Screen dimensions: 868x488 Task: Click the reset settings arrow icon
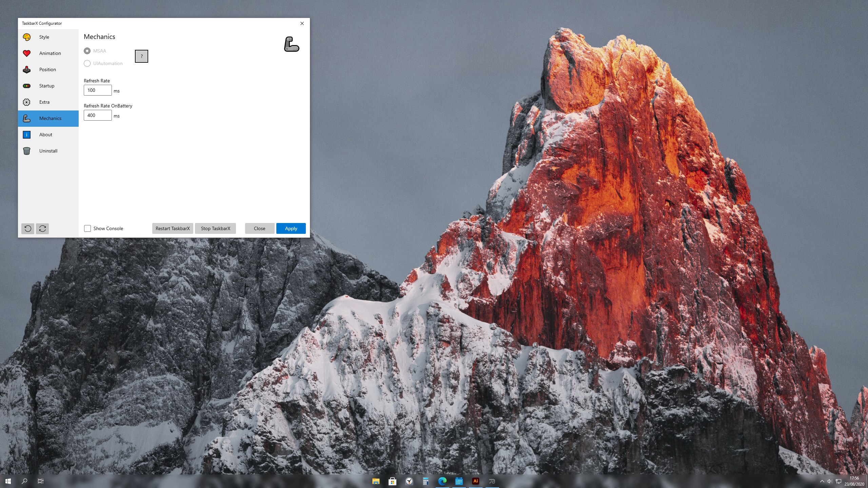pyautogui.click(x=28, y=229)
